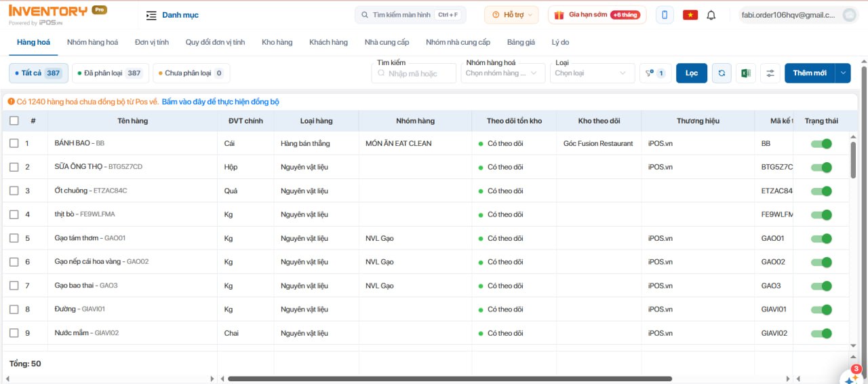Click the magnifier in Tìm kiếm màn hình
Viewport: 868px width, 384px height.
pos(365,15)
